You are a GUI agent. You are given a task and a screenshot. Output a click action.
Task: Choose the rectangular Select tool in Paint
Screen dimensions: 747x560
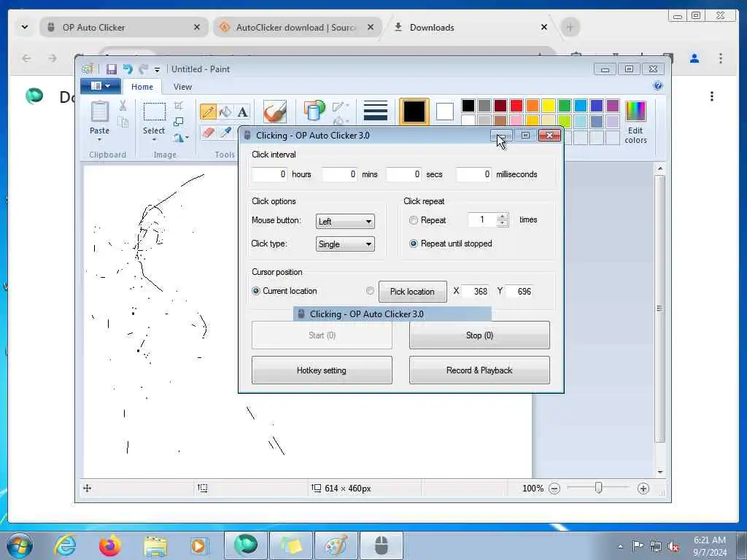[x=155, y=112]
